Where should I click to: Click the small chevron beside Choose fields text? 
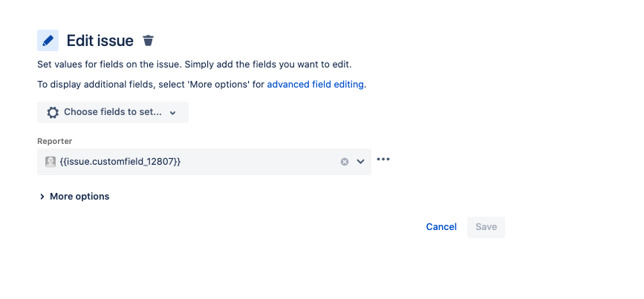pyautogui.click(x=173, y=113)
